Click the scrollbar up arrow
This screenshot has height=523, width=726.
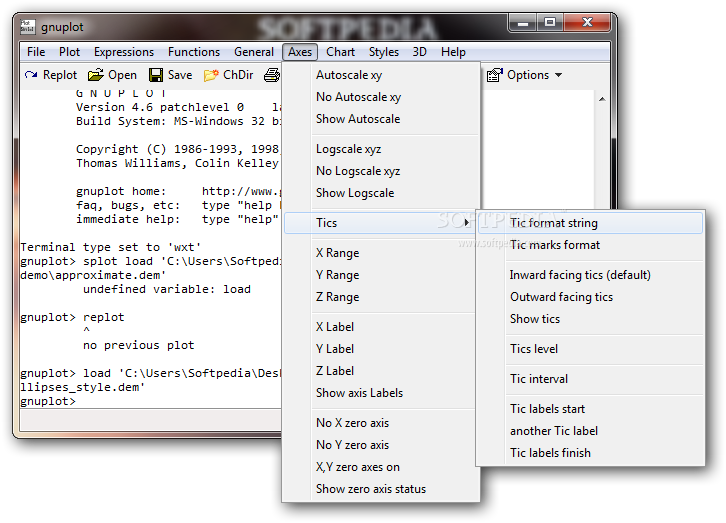602,99
